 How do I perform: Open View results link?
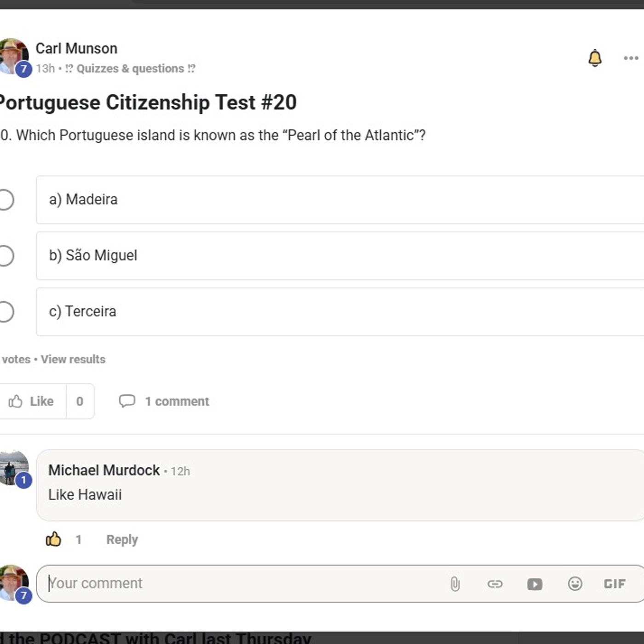pos(73,359)
